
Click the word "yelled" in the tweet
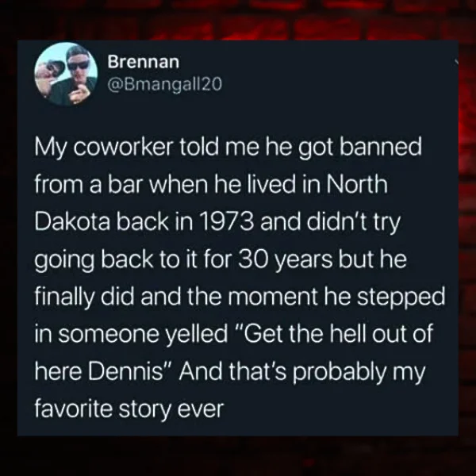pos(196,335)
